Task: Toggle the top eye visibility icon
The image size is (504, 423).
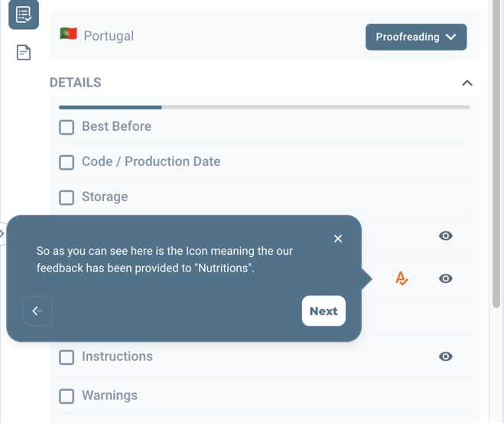Action: pos(446,236)
